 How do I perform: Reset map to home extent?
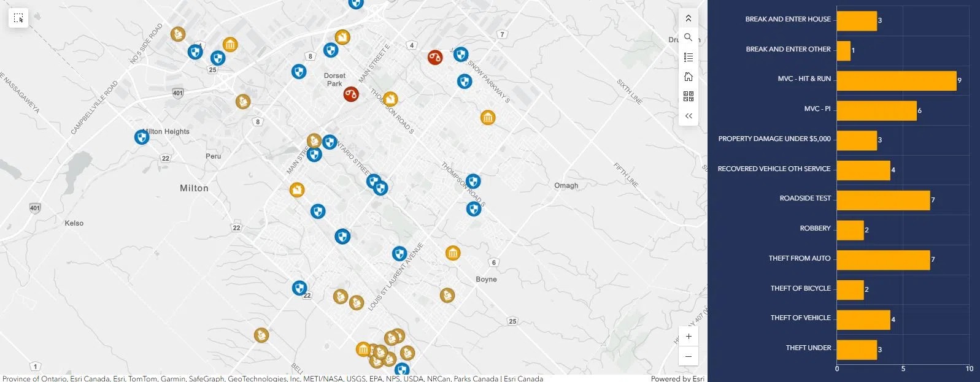pyautogui.click(x=688, y=77)
